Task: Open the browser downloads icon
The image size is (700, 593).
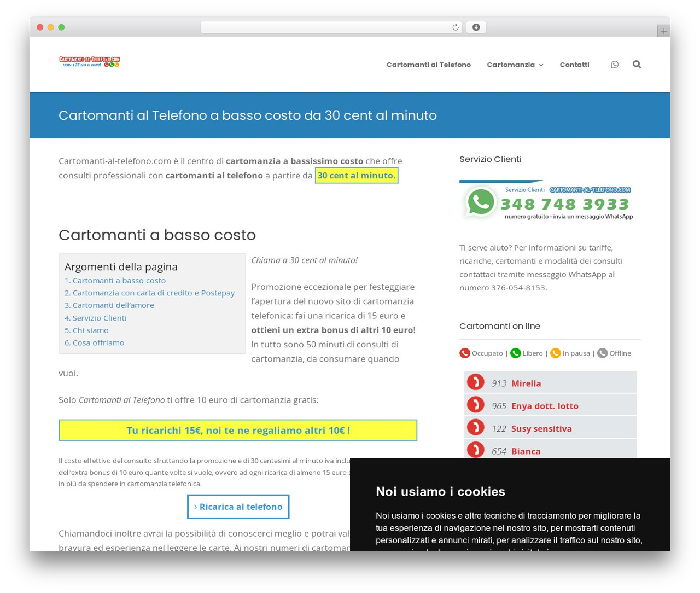Action: coord(476,27)
